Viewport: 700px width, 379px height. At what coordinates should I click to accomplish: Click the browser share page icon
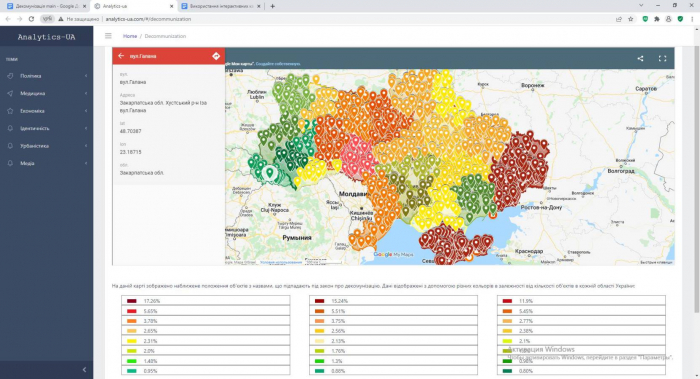coord(619,19)
